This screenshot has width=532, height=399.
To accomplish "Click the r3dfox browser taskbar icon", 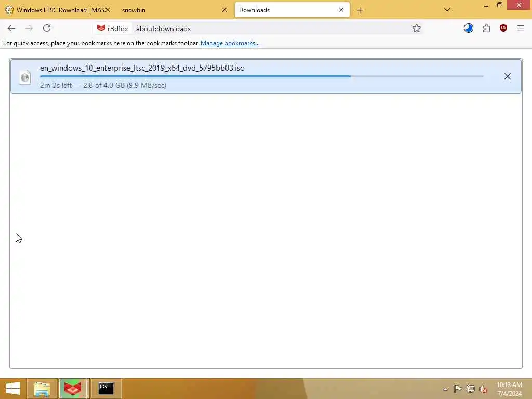I will click(x=73, y=389).
